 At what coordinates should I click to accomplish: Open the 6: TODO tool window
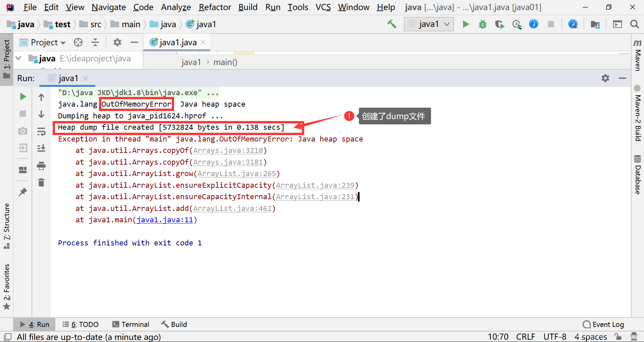(x=80, y=324)
